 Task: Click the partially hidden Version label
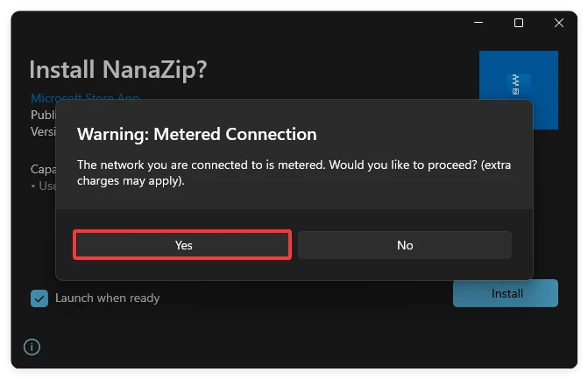pyautogui.click(x=42, y=130)
